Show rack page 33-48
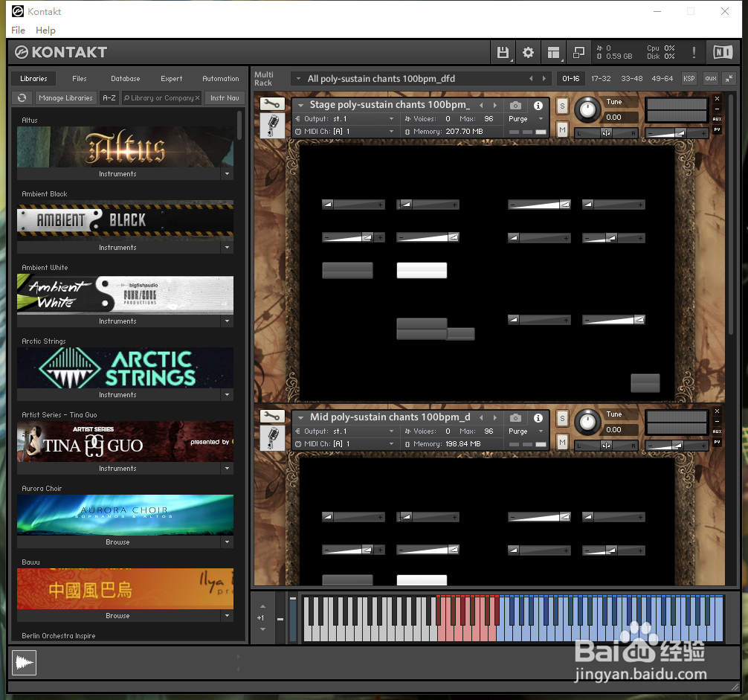 tap(631, 79)
